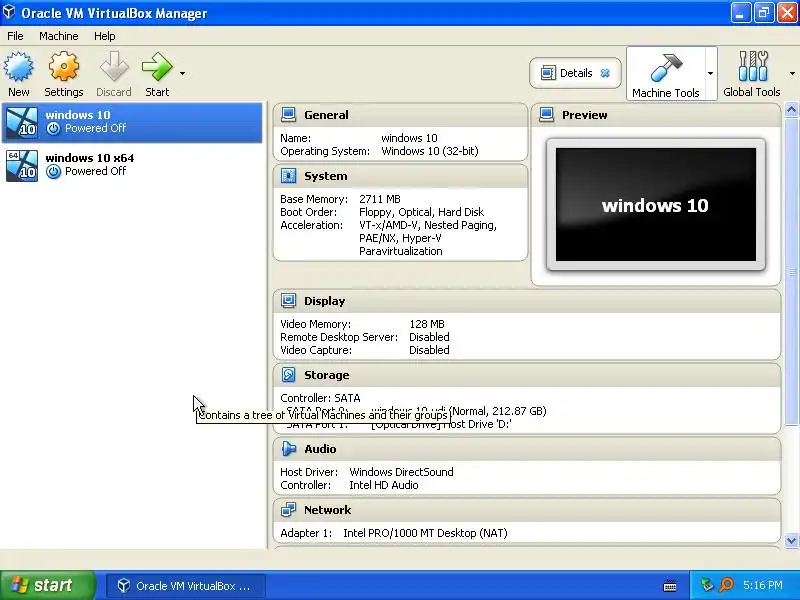This screenshot has height=600, width=800.
Task: Start the VM with the green arrow
Action: pyautogui.click(x=157, y=66)
